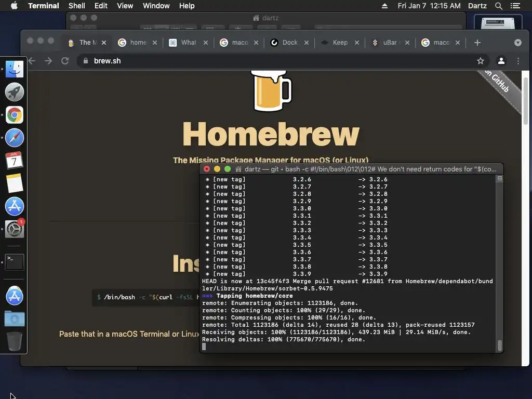532x399 pixels.
Task: Click the Homebrew beer mug logo
Action: coord(271,90)
